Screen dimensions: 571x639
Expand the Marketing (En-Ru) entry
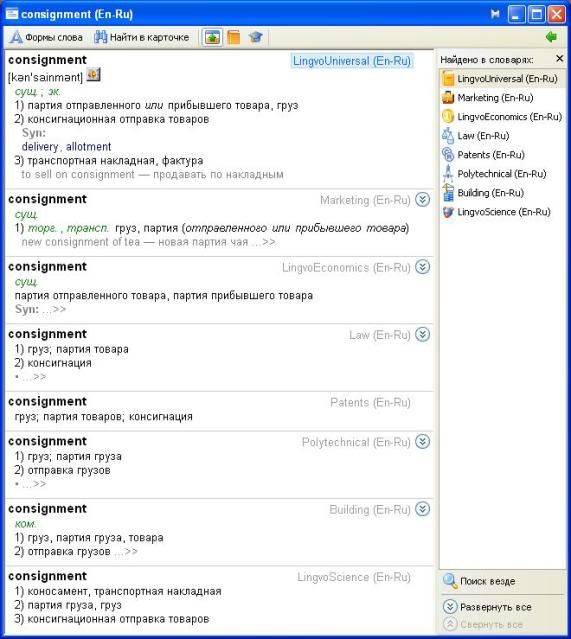pos(423,200)
